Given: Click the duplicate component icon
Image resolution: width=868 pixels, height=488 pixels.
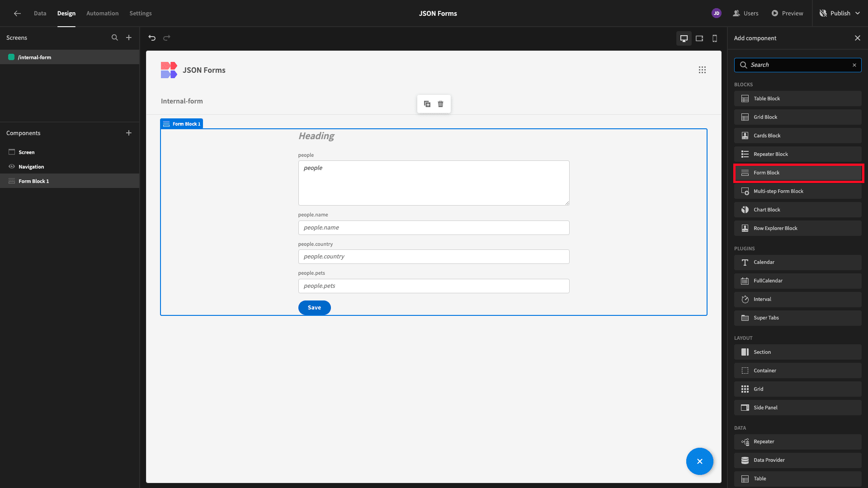Looking at the screenshot, I should (x=427, y=104).
